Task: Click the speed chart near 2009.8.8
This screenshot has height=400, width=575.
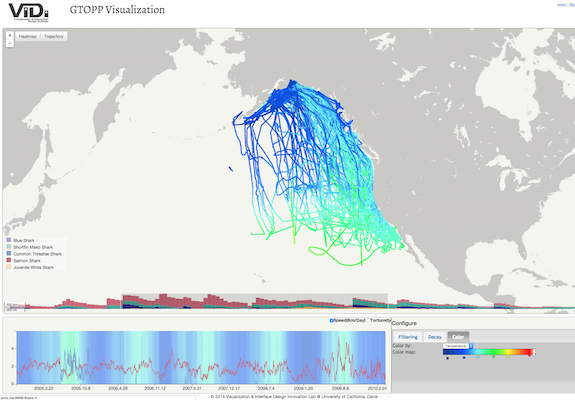Action: (340, 357)
